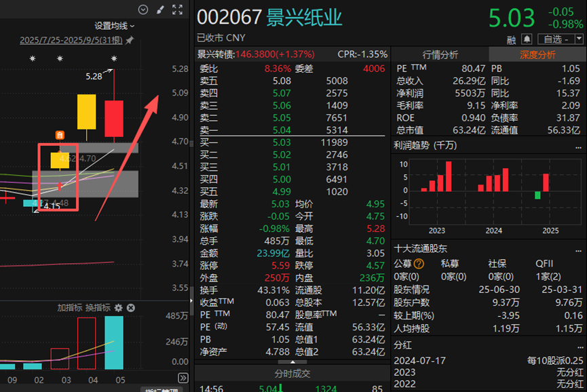
Task: Click the 自选 watchlist button
Action: [556, 39]
